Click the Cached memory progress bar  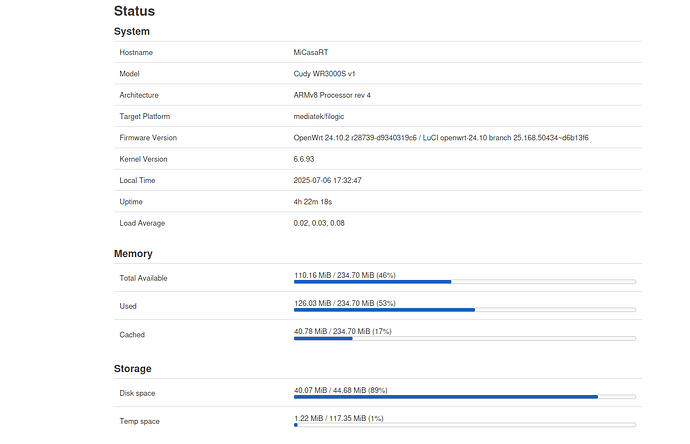tap(465, 338)
